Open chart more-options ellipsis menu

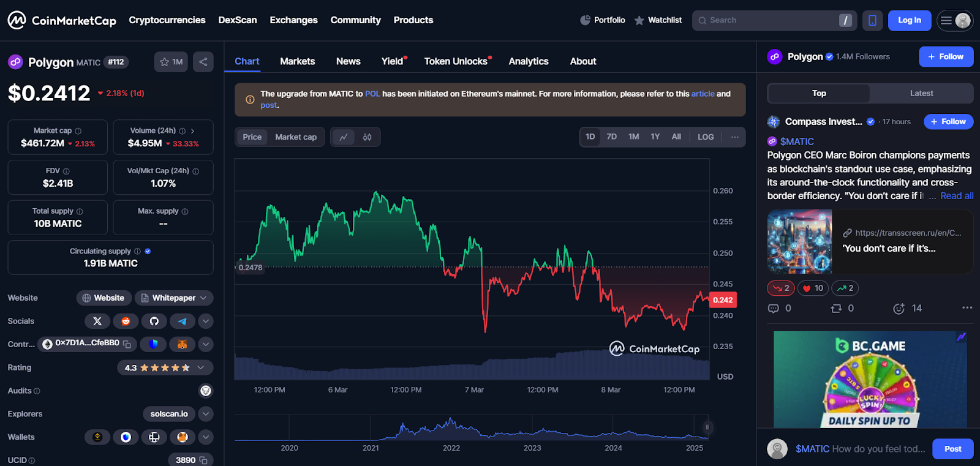click(x=734, y=137)
